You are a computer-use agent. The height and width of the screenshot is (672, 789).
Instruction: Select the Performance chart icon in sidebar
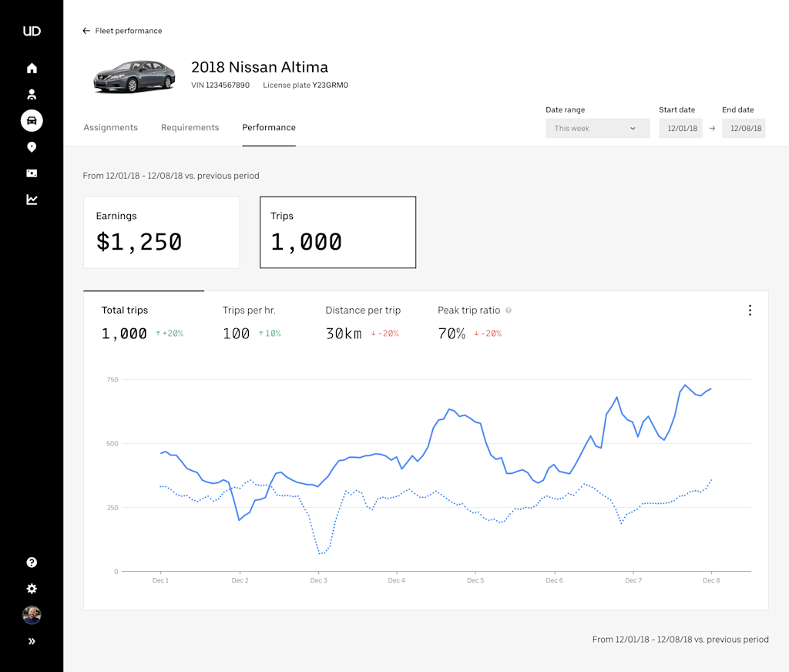tap(31, 199)
